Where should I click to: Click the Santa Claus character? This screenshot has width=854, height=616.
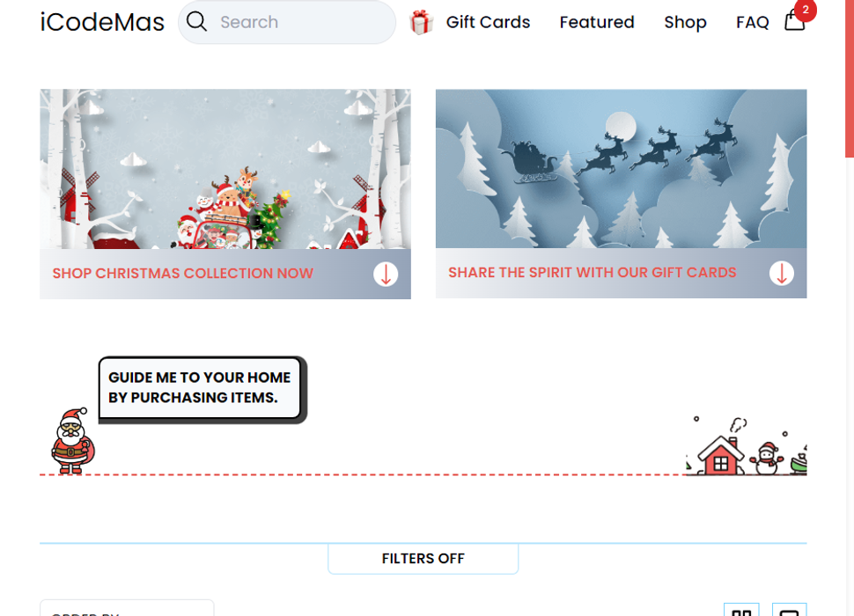(72, 441)
